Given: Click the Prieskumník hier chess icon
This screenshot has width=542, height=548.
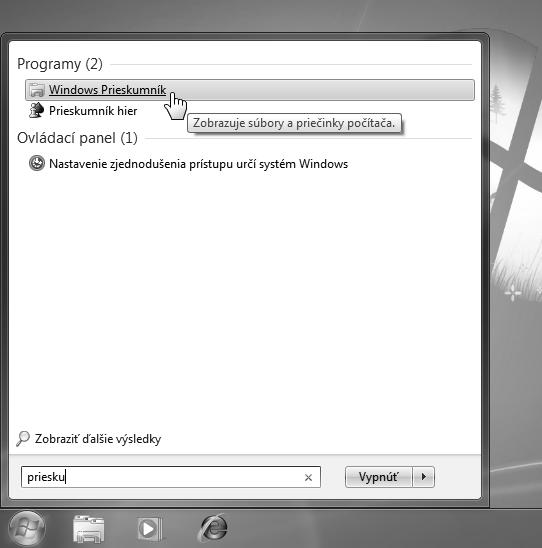Looking at the screenshot, I should [36, 110].
